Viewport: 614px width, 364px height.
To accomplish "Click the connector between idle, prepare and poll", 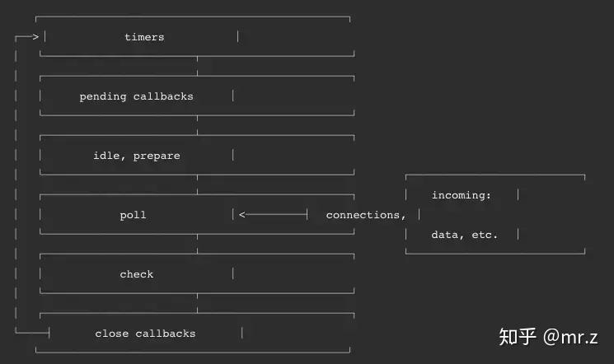I will click(x=197, y=184).
